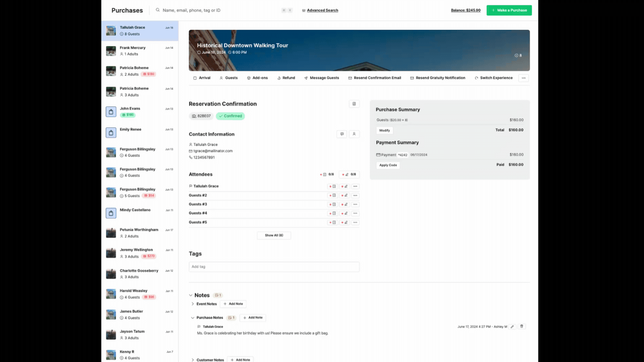Delete the Tallulah Grace purchase note

[522, 326]
